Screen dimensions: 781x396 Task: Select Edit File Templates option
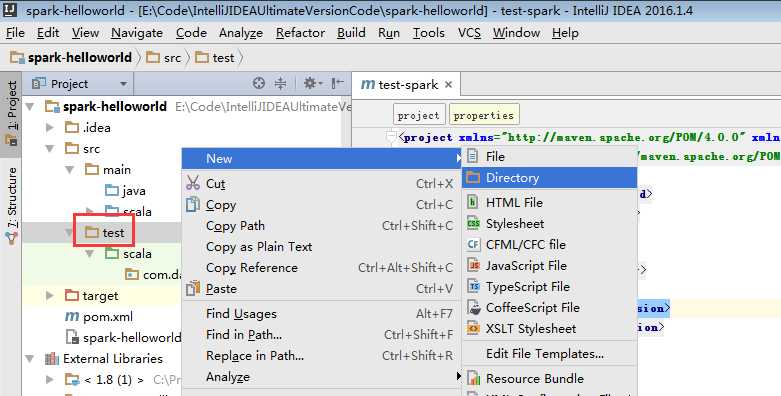550,354
